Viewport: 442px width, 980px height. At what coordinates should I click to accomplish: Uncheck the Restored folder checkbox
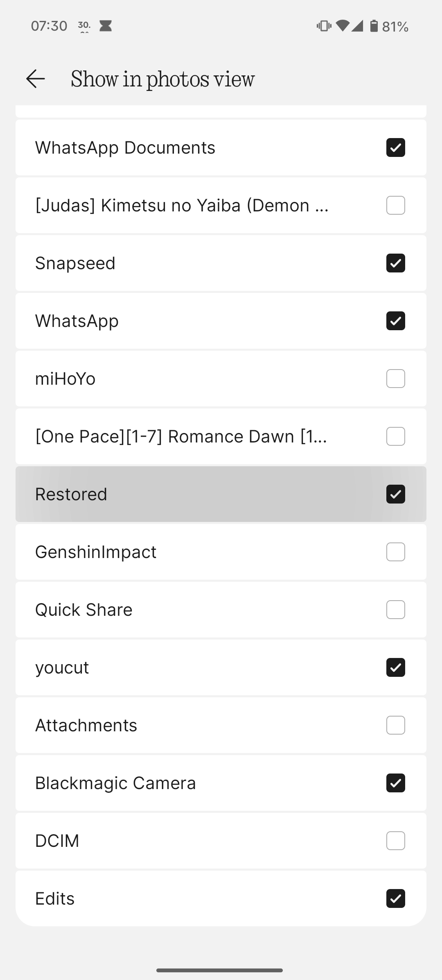pyautogui.click(x=395, y=494)
